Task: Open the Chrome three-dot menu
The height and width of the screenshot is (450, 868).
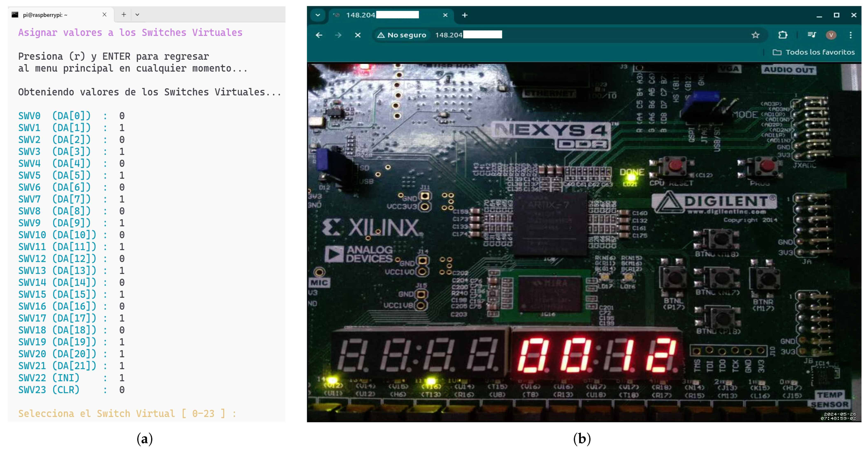Action: (851, 35)
